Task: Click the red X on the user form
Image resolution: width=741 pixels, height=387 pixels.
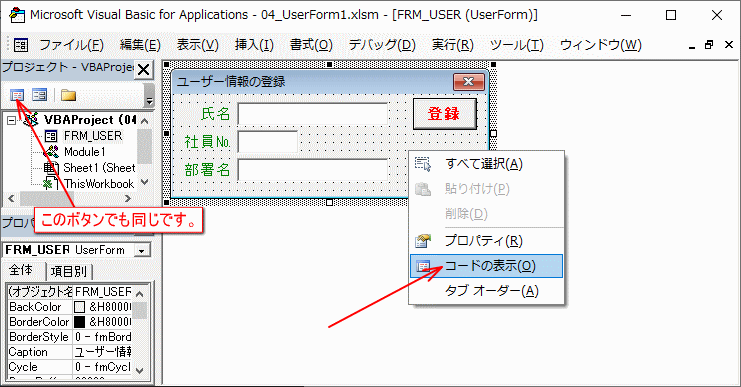Action: coord(468,82)
